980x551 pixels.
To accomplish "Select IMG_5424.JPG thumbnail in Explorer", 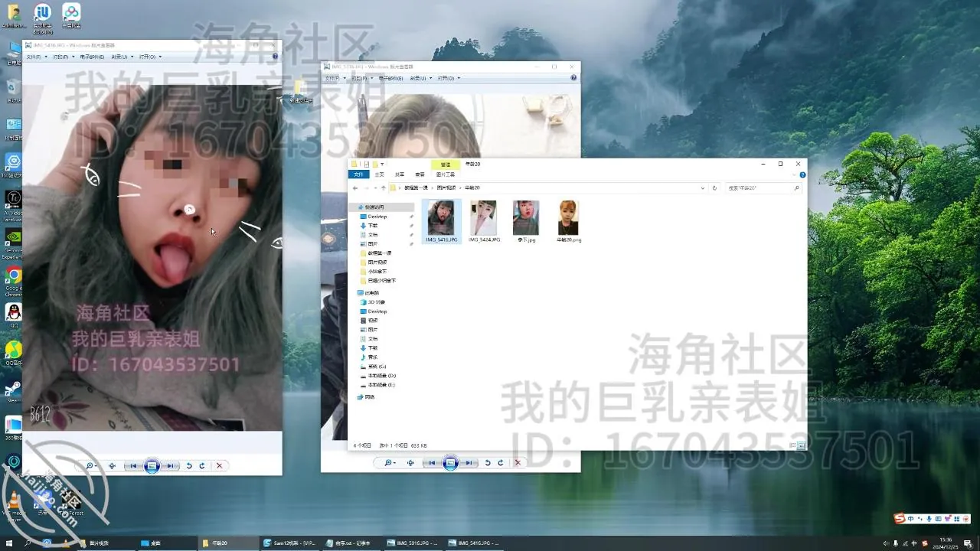I will [x=484, y=222].
